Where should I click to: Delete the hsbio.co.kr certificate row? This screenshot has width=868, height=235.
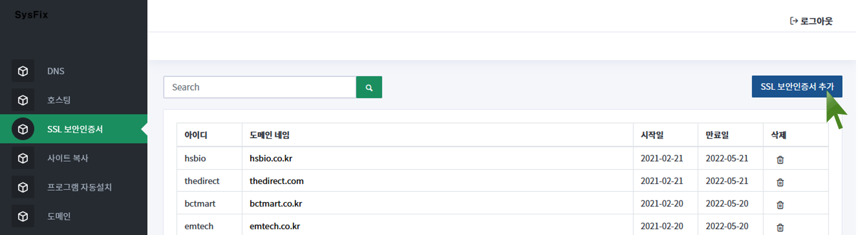tap(780, 160)
